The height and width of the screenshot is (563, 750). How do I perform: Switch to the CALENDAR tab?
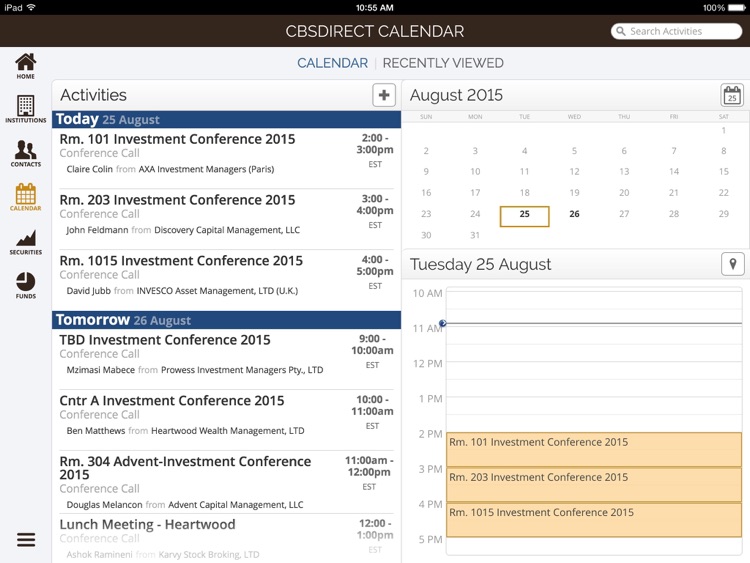click(332, 63)
